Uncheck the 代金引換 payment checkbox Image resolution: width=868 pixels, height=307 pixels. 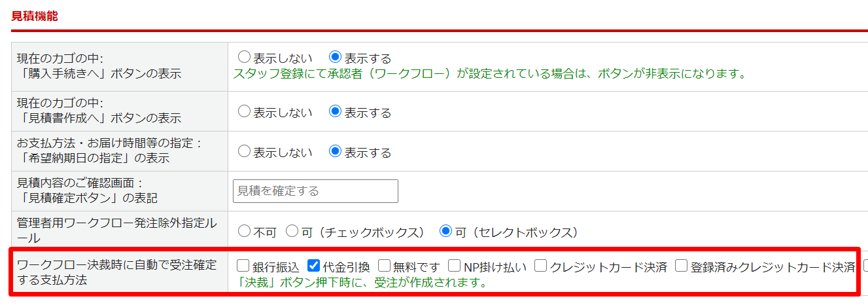313,266
